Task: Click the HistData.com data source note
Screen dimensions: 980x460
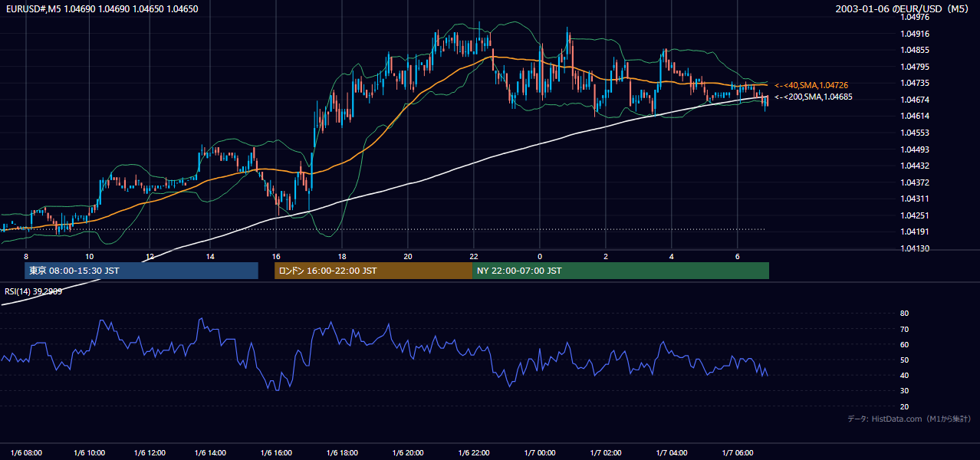Action: coord(909,419)
